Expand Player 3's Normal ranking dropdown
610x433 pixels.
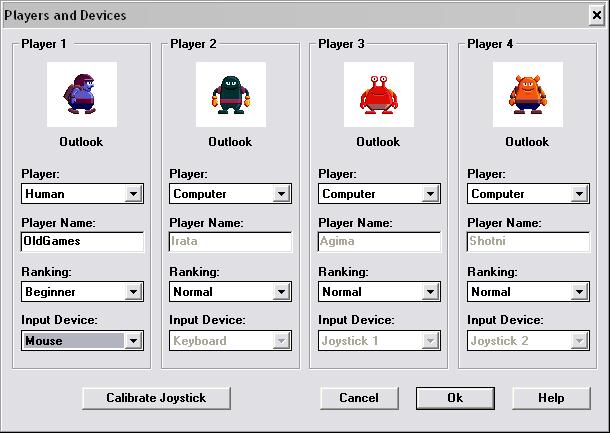coord(379,292)
